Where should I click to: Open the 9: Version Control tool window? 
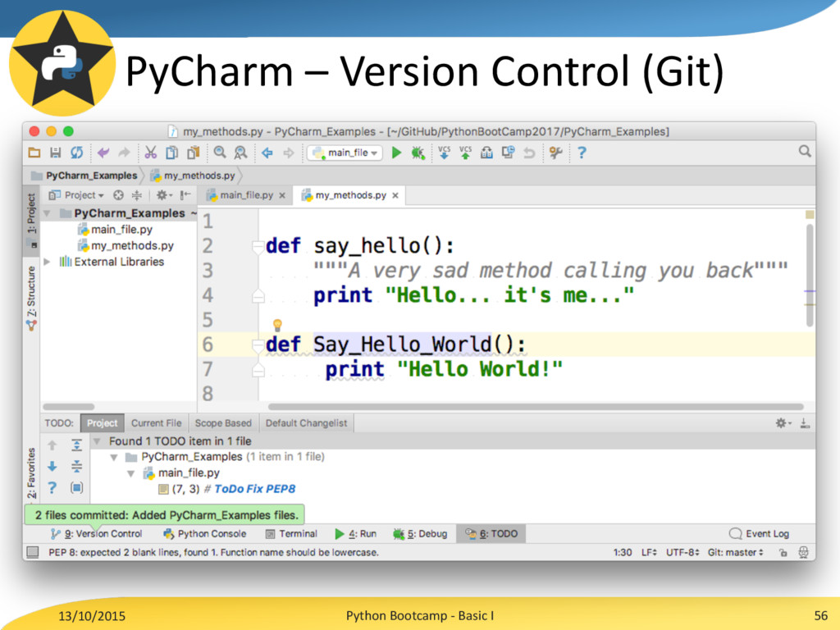(x=97, y=534)
